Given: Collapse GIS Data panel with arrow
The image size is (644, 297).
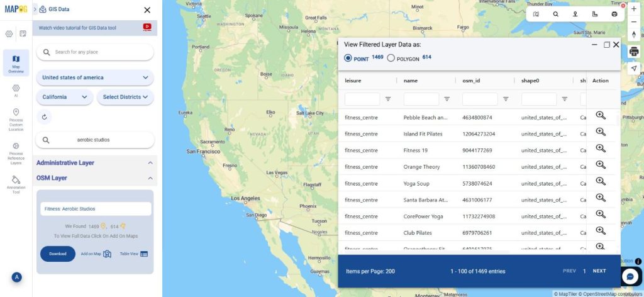Looking at the screenshot, I should (x=35, y=9).
